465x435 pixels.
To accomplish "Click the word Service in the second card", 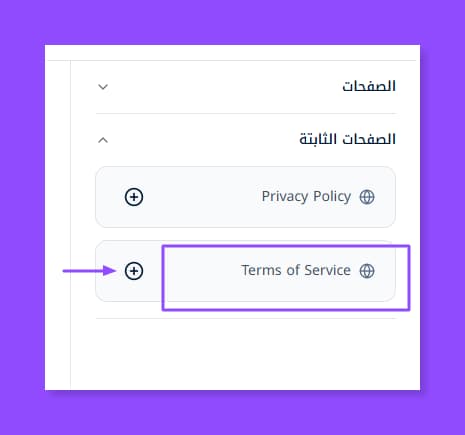I will pos(328,270).
